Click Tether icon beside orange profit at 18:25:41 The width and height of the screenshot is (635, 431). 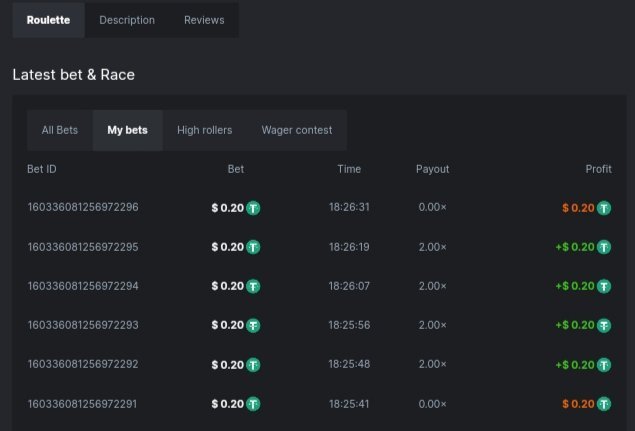coord(604,404)
